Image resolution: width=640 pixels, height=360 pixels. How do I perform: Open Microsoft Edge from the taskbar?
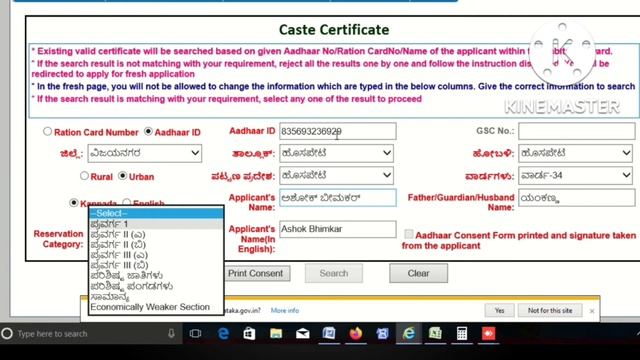point(223,333)
